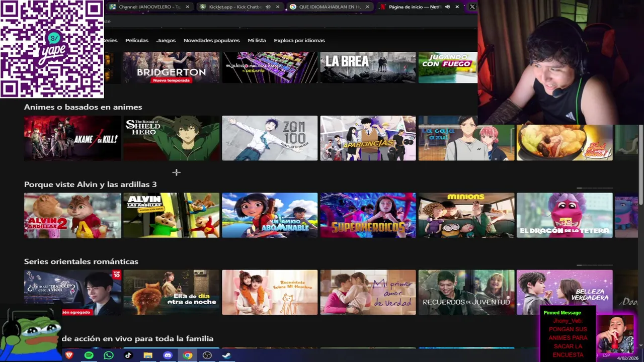Click the 'Series orientales' row page indicator

pos(595,265)
